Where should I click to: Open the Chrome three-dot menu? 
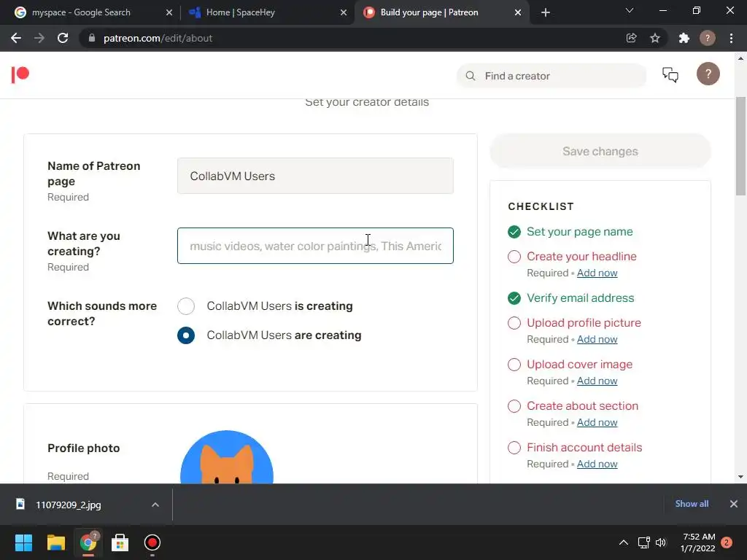tap(731, 38)
